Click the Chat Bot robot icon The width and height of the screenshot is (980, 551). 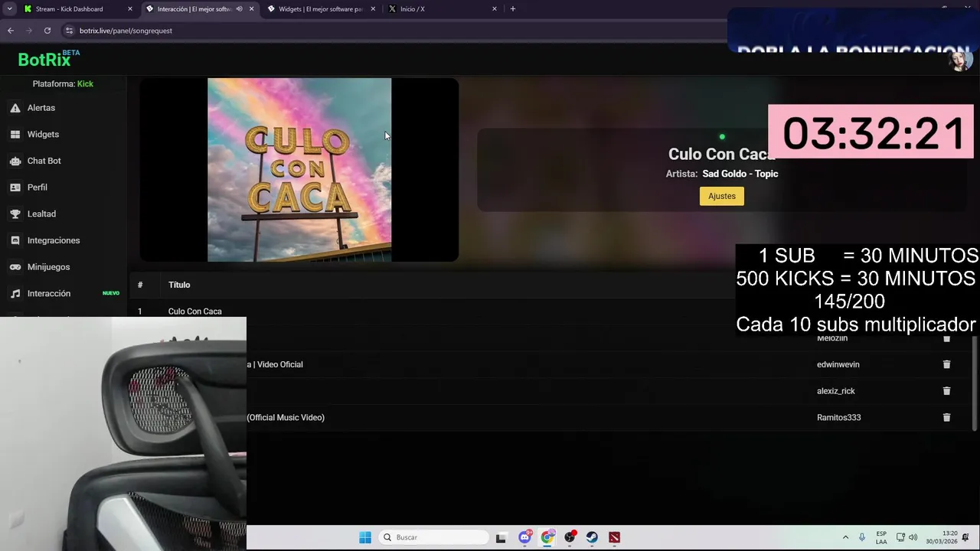tap(15, 161)
